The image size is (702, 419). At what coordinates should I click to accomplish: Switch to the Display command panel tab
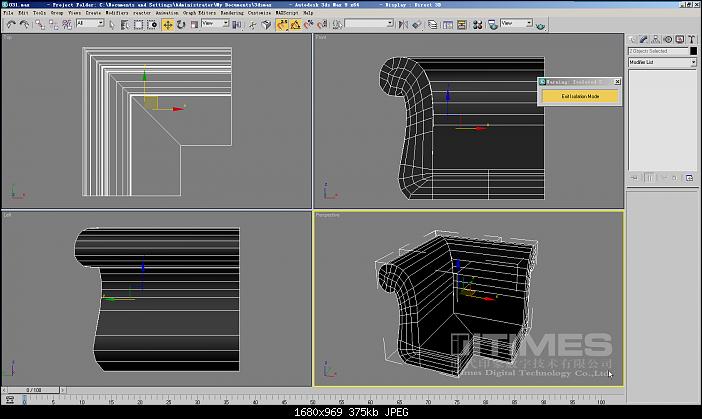680,40
